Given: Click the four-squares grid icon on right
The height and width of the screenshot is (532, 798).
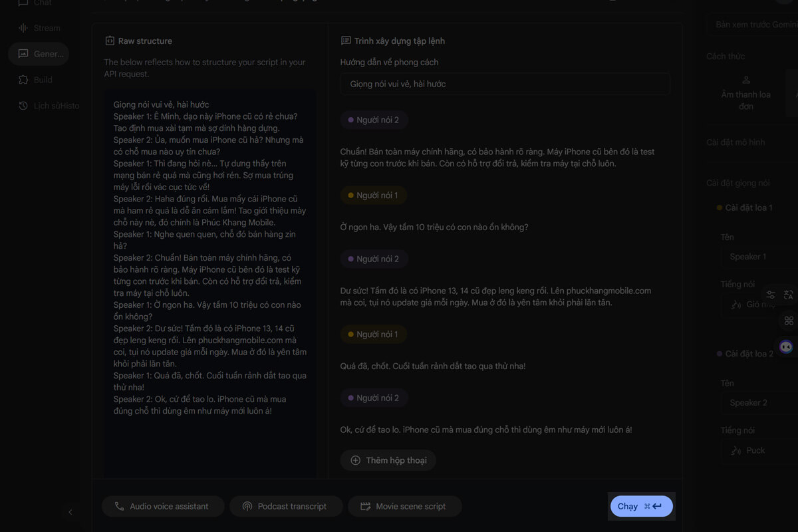Looking at the screenshot, I should coord(789,321).
